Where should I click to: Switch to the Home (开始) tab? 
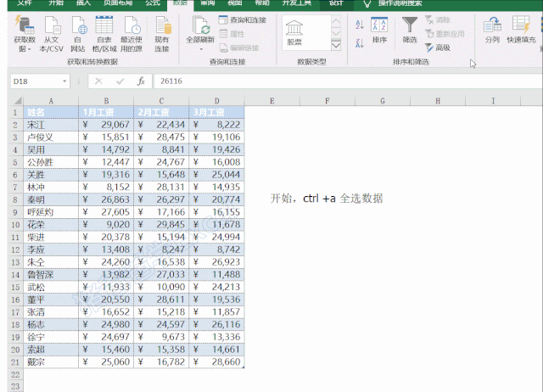coord(56,3)
